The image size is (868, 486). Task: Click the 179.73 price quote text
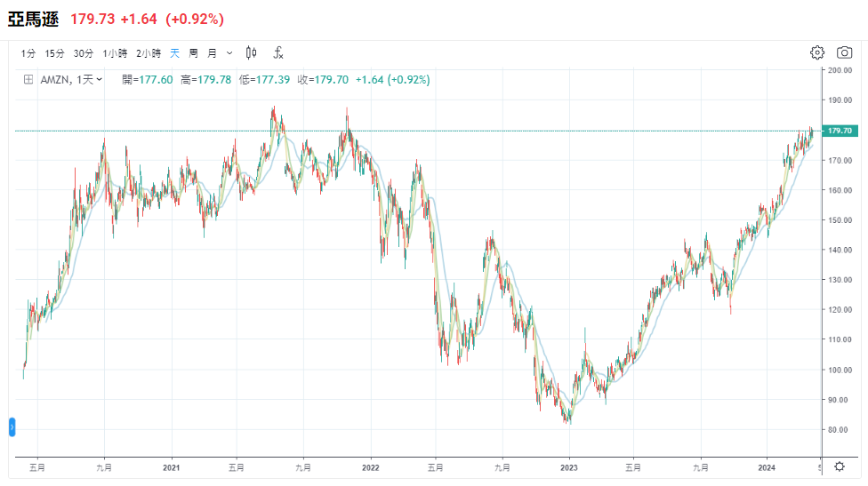(92, 19)
